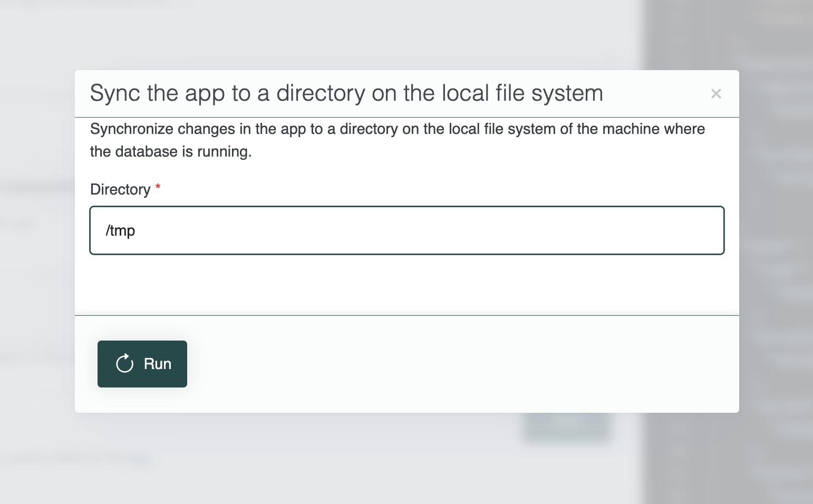The height and width of the screenshot is (504, 813).
Task: Click the blurred link in the bottom-left background
Action: [129, 459]
